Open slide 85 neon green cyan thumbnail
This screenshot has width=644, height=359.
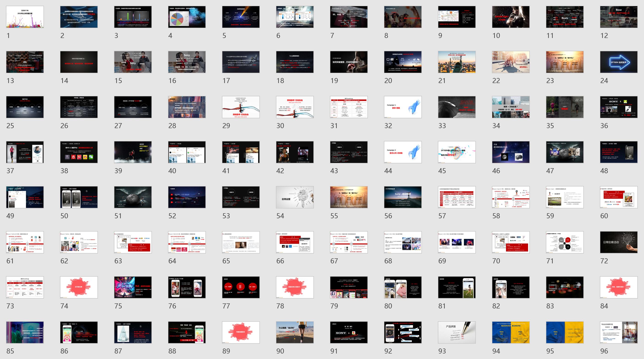(x=25, y=332)
